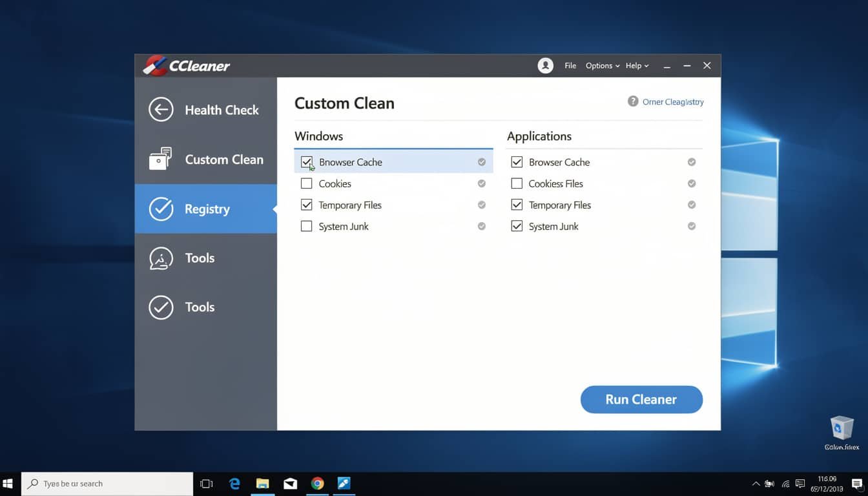The width and height of the screenshot is (868, 496).
Task: Expand hidden icons in the system tray
Action: pos(756,483)
